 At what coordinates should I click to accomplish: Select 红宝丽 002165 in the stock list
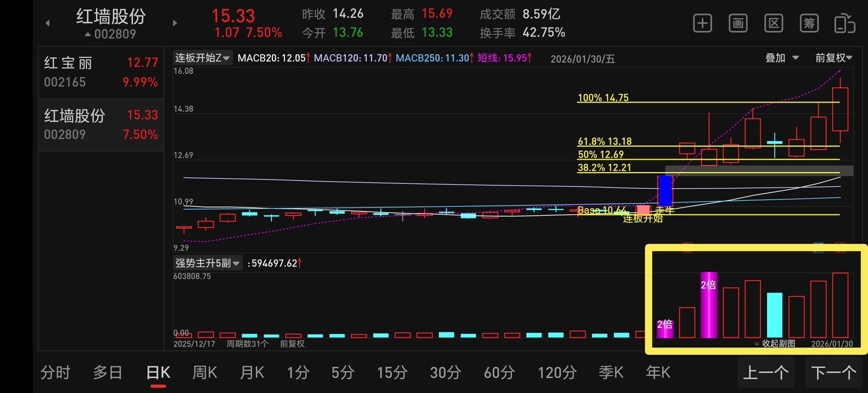[101, 72]
